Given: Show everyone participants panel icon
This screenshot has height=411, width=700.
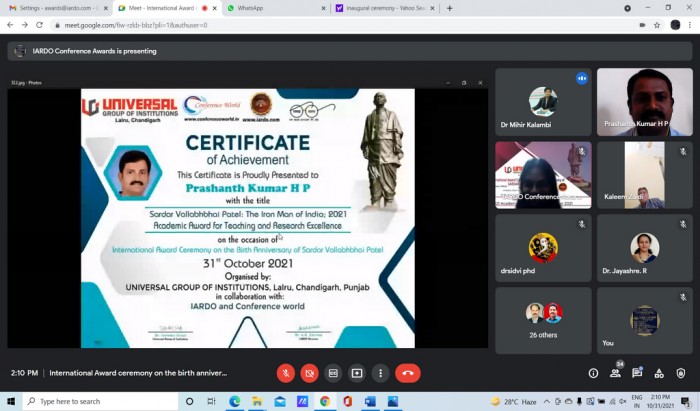Looking at the screenshot, I should click(615, 373).
